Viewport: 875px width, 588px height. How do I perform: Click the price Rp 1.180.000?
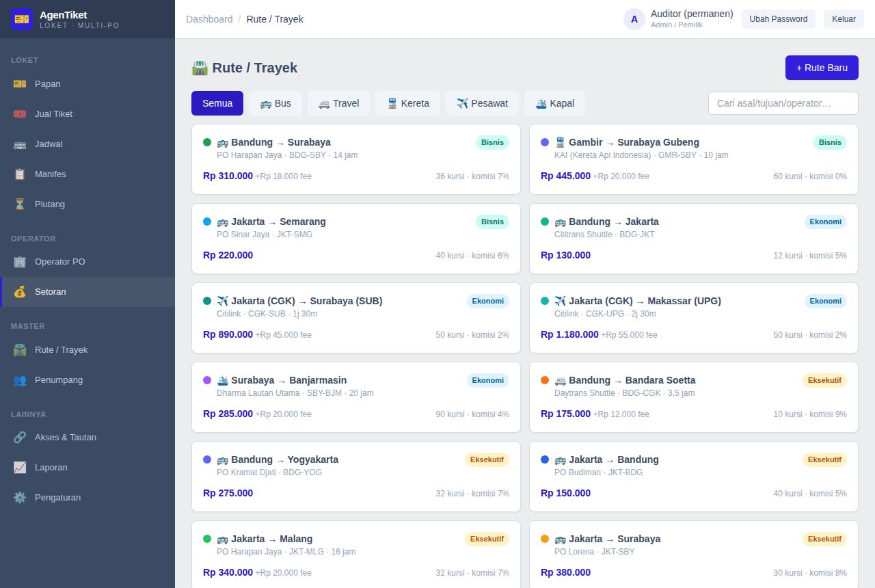pos(569,334)
